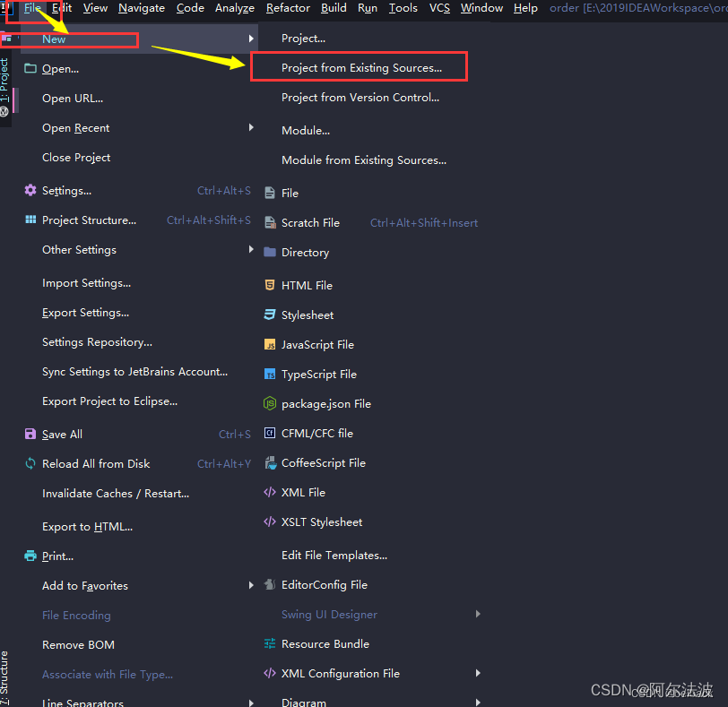Click the Open folder icon

tap(30, 69)
